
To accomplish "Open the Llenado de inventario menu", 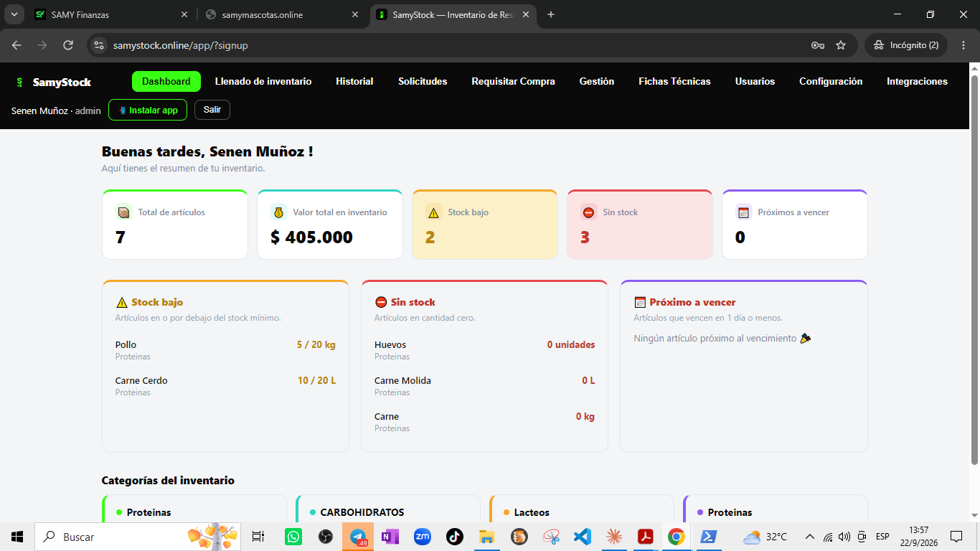I will click(x=263, y=82).
